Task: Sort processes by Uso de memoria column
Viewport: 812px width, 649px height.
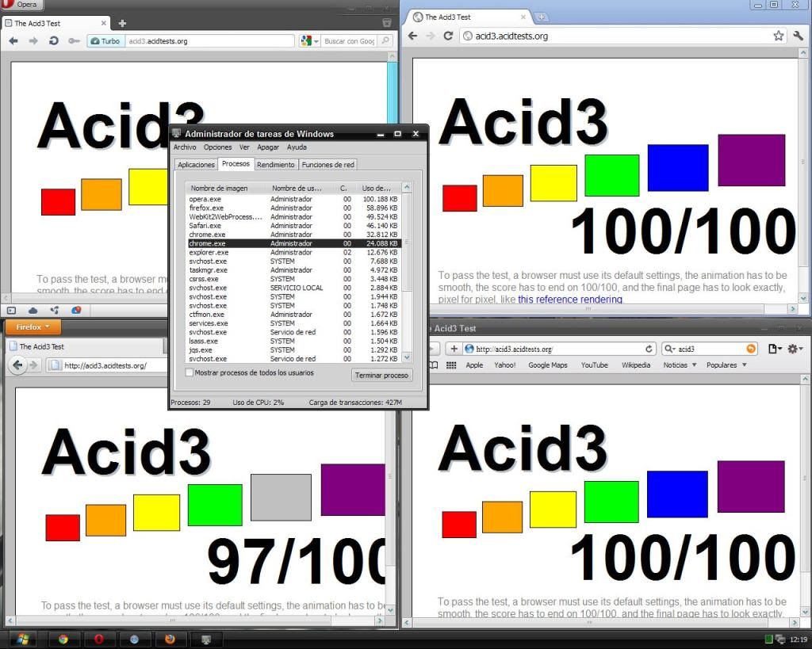Action: (x=377, y=188)
